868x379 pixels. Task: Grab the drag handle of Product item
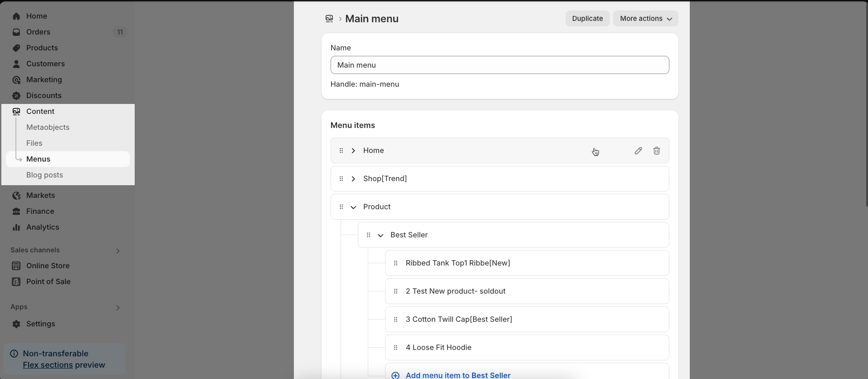pyautogui.click(x=341, y=207)
